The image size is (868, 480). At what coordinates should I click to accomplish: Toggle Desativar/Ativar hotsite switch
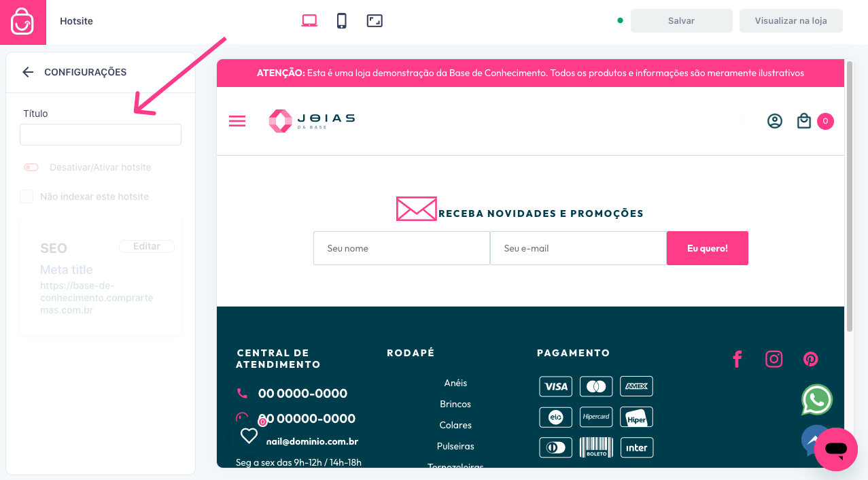[31, 167]
